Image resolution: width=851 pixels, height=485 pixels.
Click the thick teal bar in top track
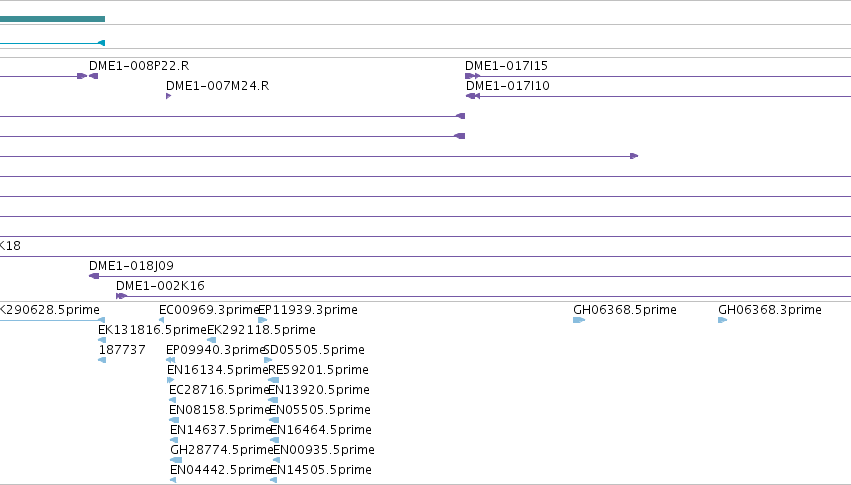(52, 19)
